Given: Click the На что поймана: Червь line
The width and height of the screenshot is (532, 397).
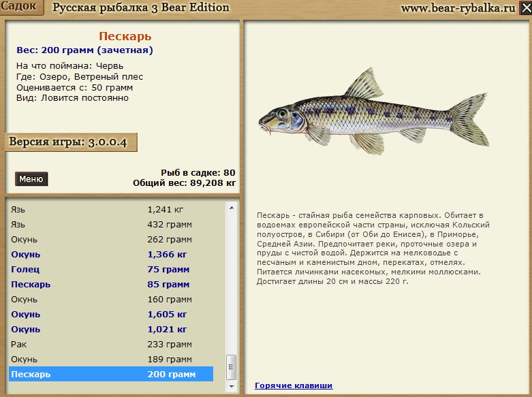Looking at the screenshot, I should 70,66.
